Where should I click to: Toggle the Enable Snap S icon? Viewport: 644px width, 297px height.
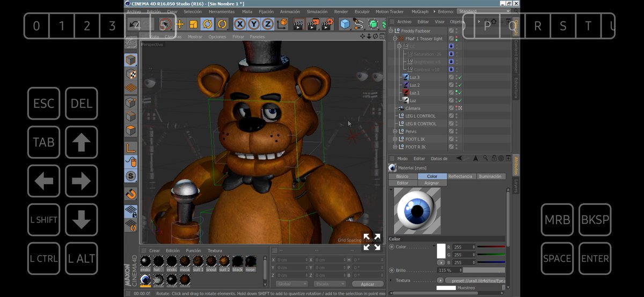[x=131, y=176]
